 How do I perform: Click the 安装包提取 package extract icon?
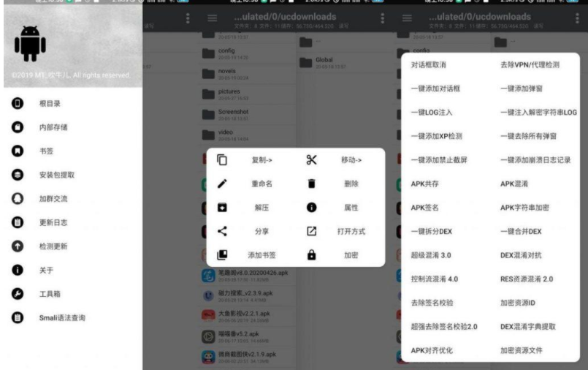point(18,175)
